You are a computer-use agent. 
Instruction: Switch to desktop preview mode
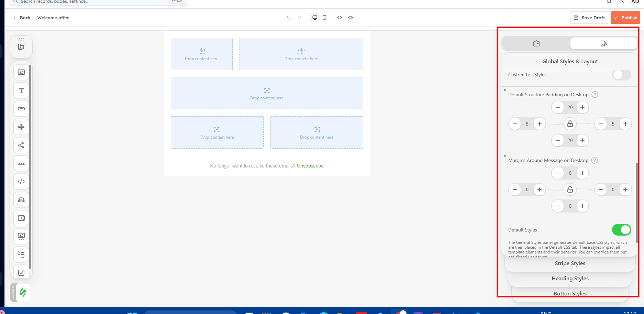point(315,18)
